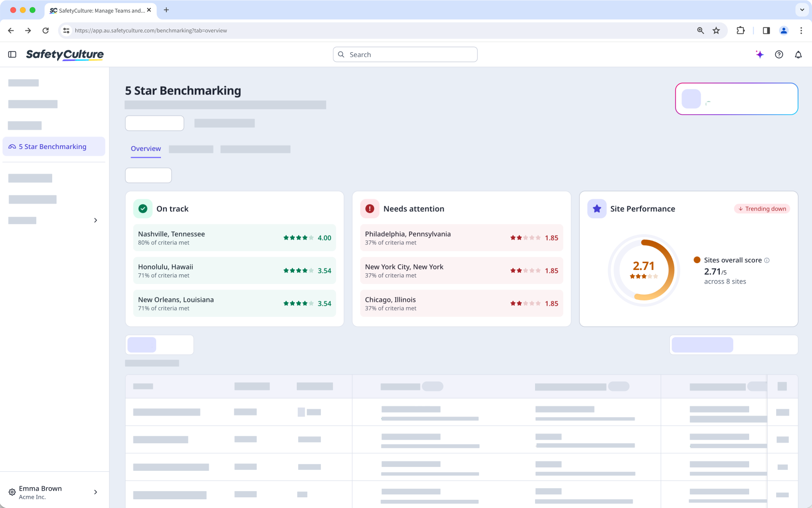
Task: Expand the browser tab search chevron
Action: [802, 10]
